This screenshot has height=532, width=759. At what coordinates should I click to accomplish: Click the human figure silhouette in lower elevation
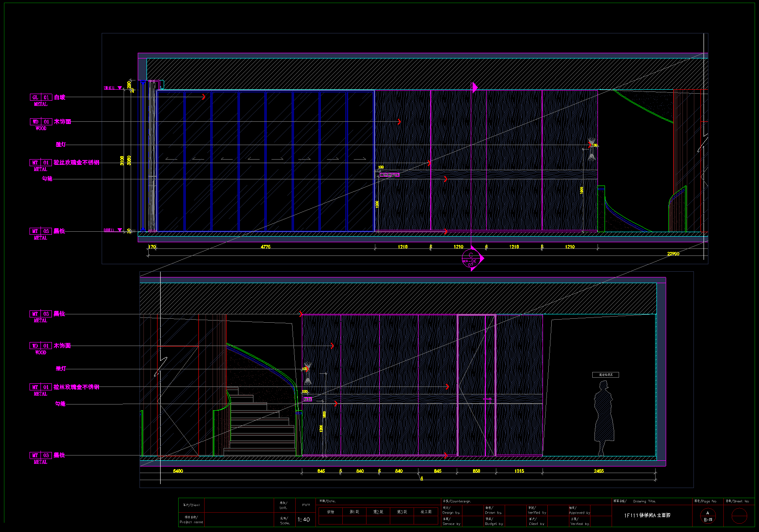pos(603,418)
